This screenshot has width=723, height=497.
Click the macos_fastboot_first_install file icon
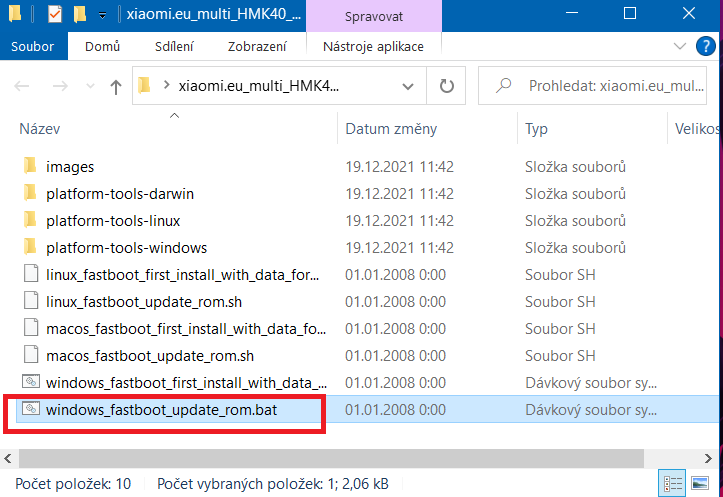[x=31, y=328]
